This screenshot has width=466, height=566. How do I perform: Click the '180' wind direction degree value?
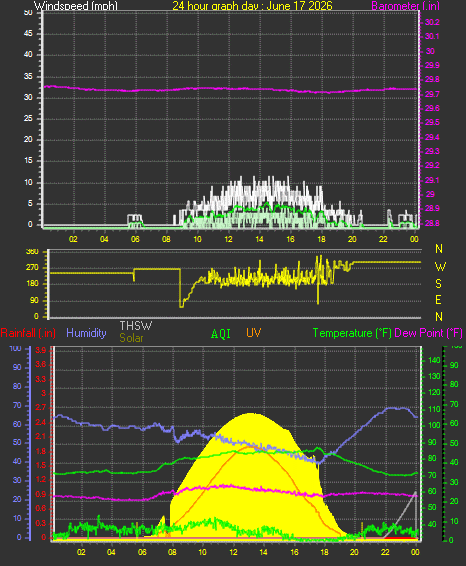(32, 284)
